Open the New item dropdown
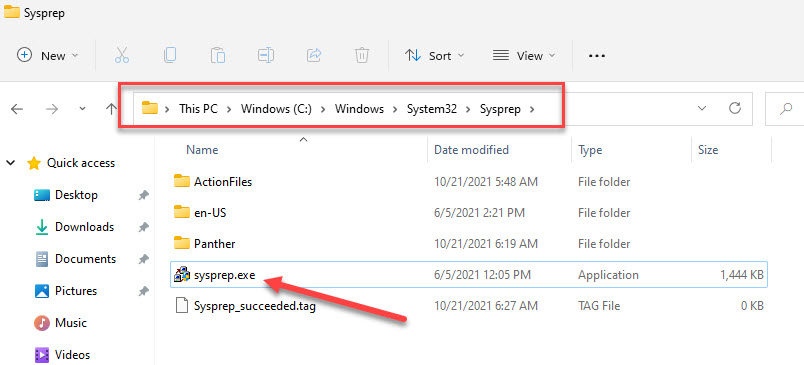This screenshot has height=365, width=804. [48, 55]
